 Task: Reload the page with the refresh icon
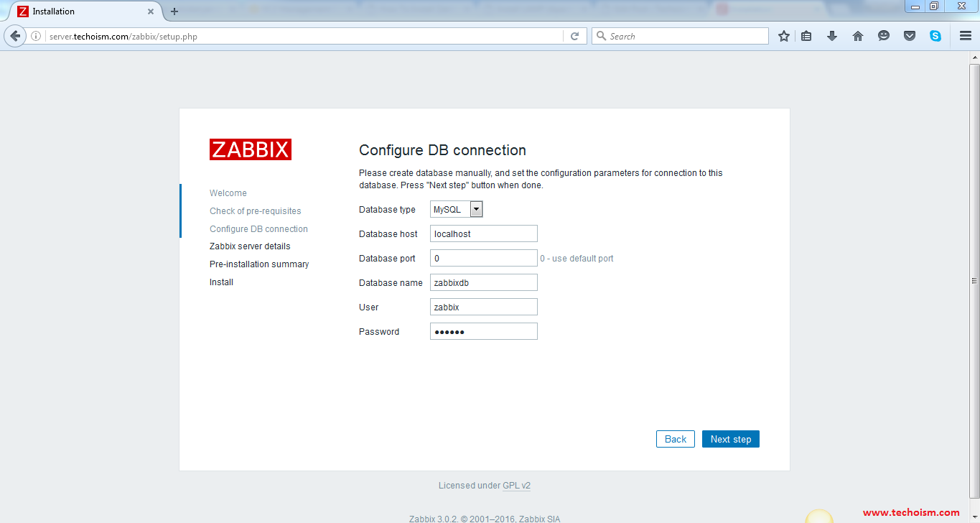pyautogui.click(x=574, y=36)
